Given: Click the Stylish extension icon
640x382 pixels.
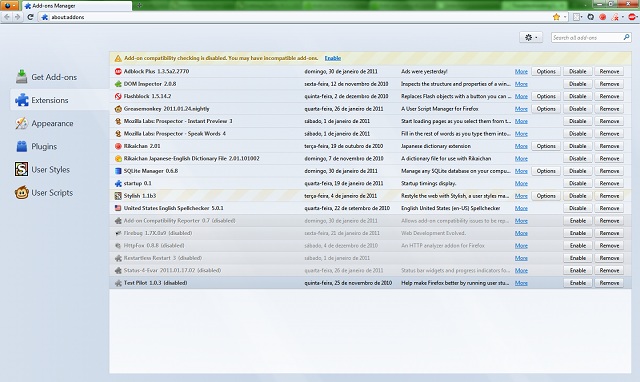Looking at the screenshot, I should tap(118, 196).
